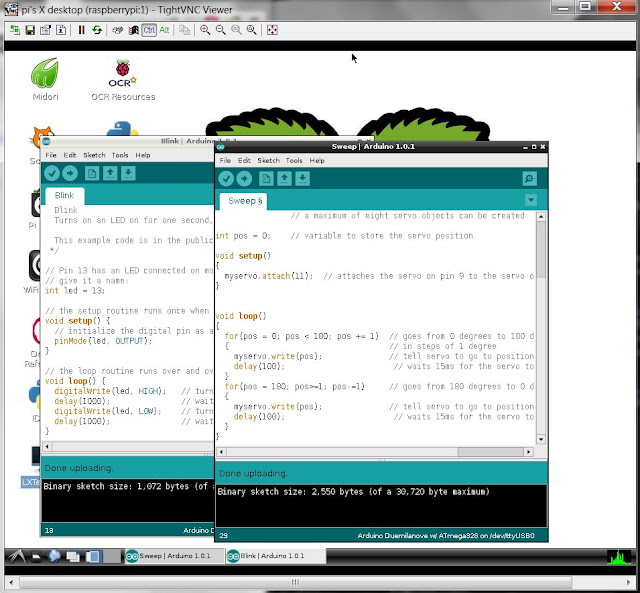Viewport: 640px width, 593px height.
Task: Open Sketch menu in Blink window
Action: click(94, 155)
